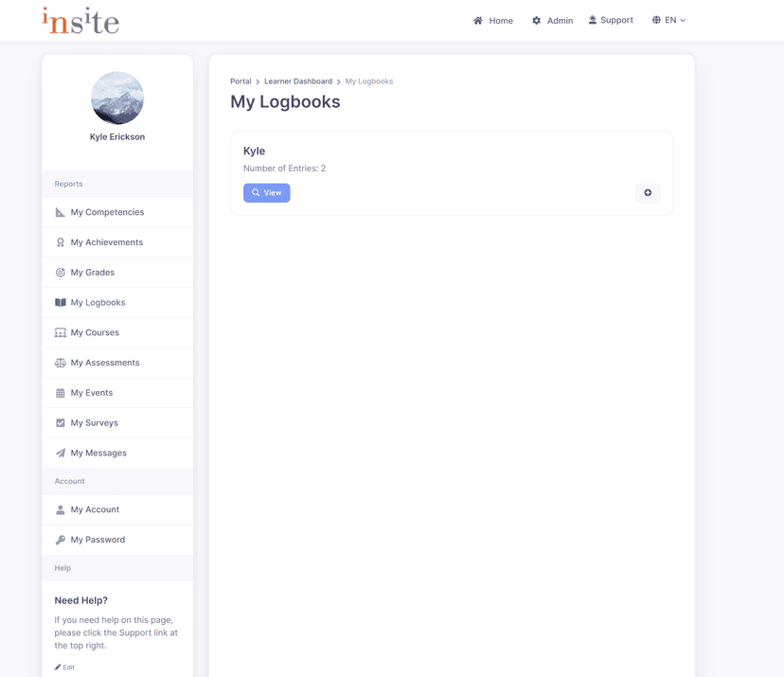
Task: Click Edit under Need Help section
Action: click(x=65, y=668)
